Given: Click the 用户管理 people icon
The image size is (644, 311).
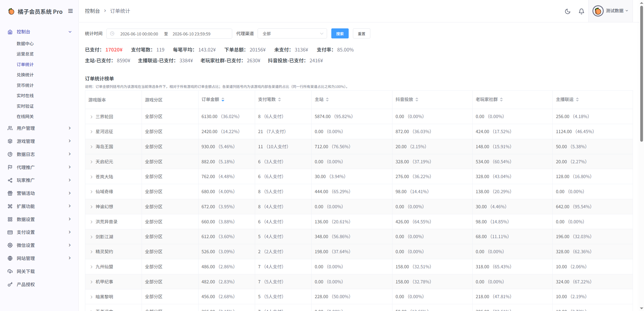Looking at the screenshot, I should (x=10, y=128).
